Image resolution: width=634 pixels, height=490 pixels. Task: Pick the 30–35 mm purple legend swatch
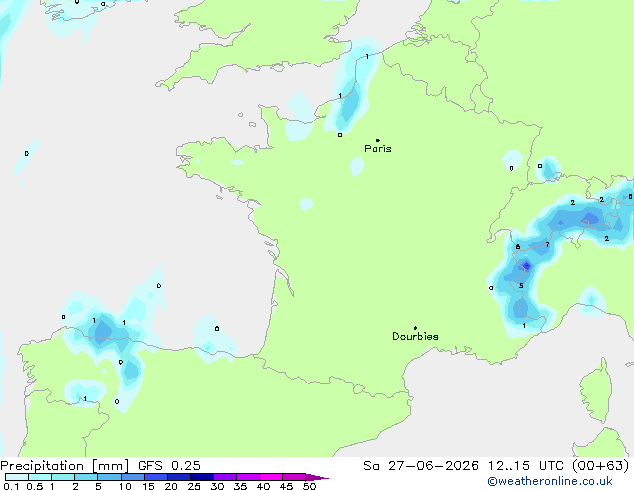(x=225, y=477)
